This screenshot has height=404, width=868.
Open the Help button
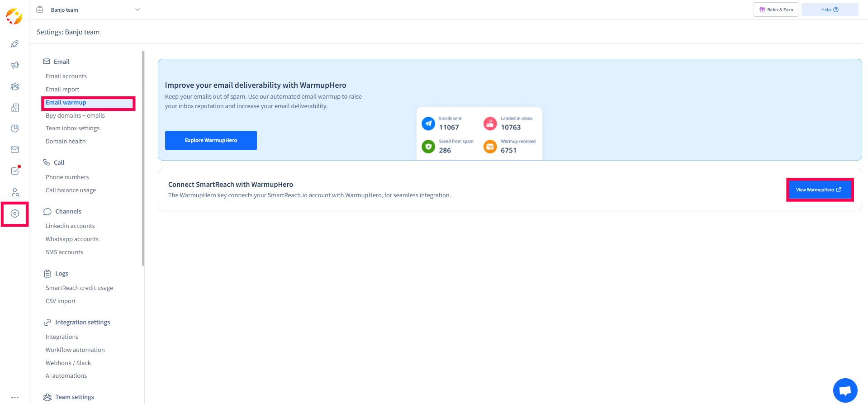click(830, 10)
